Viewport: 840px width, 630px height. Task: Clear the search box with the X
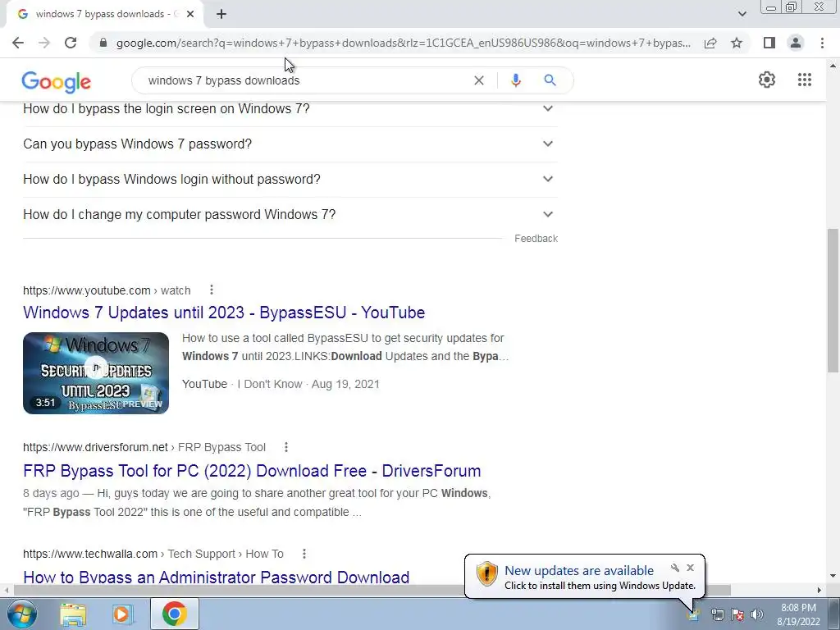tap(479, 80)
